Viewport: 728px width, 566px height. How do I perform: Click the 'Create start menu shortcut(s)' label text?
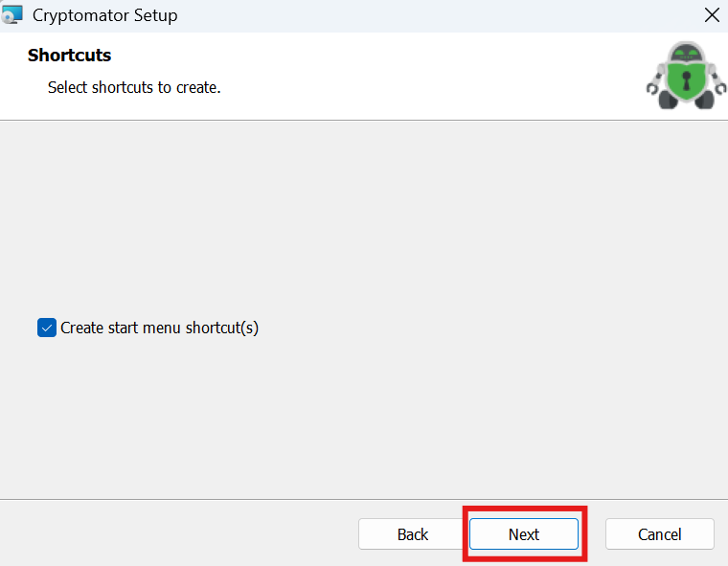tap(159, 328)
